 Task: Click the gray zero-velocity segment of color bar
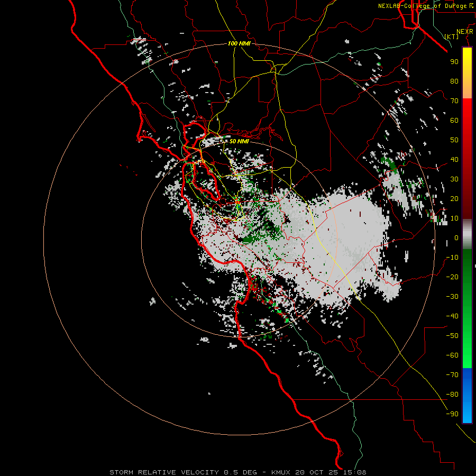tap(467, 234)
